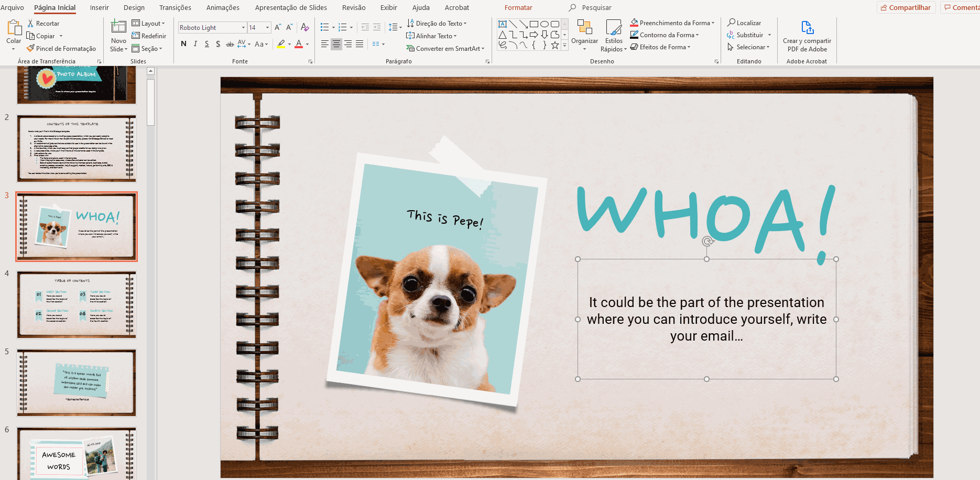Click Redefinir slide button
Image resolution: width=980 pixels, height=480 pixels.
point(149,36)
